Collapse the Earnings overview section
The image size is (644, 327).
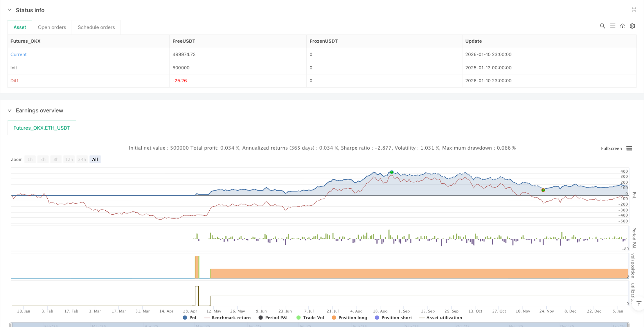[10, 110]
